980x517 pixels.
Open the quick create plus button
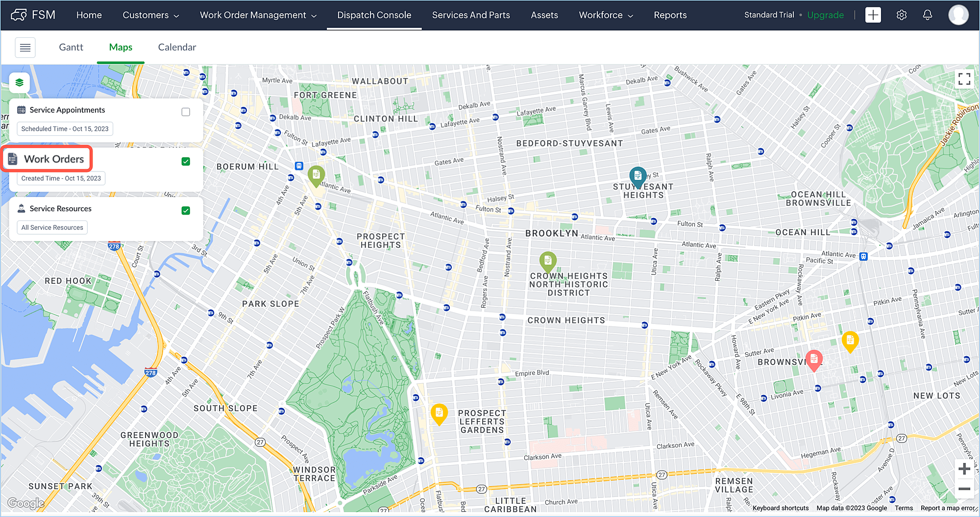[873, 15]
